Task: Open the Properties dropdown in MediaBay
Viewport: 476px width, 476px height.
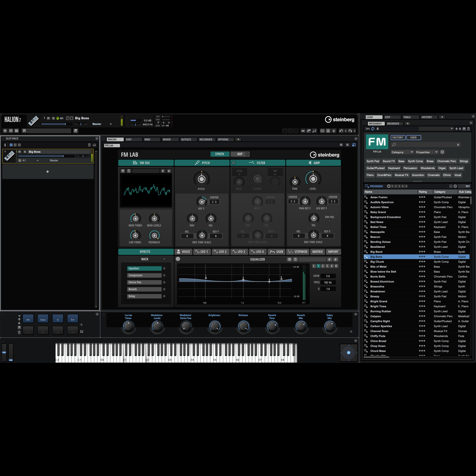Action: click(427, 152)
